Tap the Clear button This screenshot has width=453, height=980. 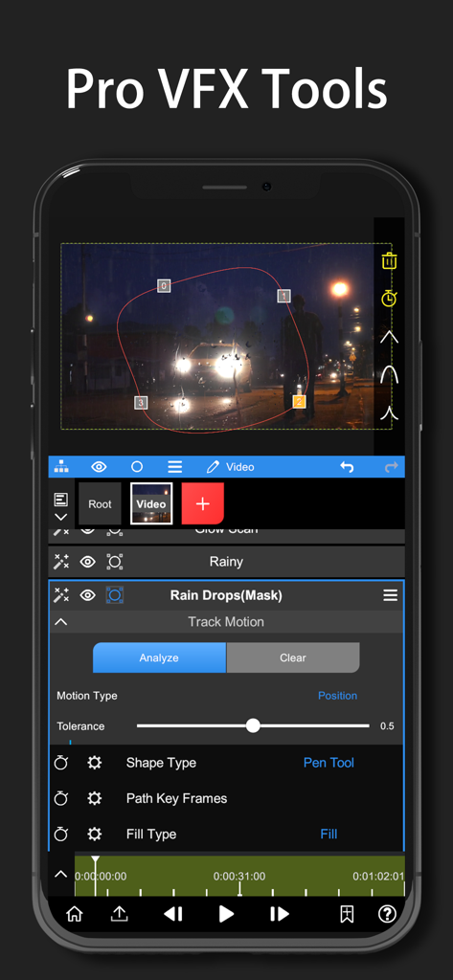click(293, 657)
